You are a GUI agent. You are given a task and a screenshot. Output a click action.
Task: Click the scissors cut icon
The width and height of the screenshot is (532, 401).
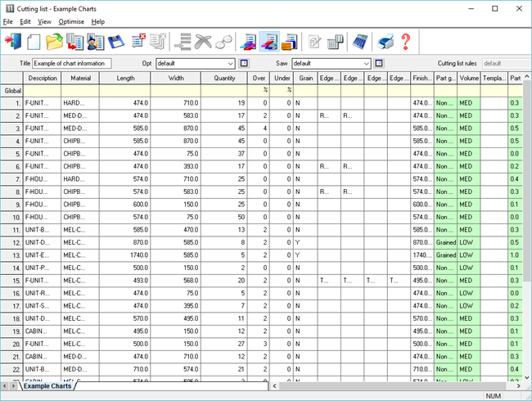(x=203, y=41)
